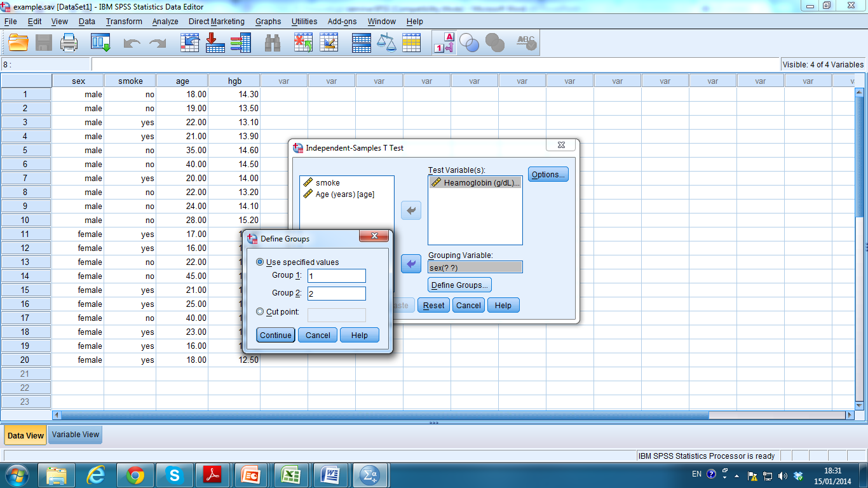
Task: Click the Group 1 input field
Action: (x=336, y=276)
